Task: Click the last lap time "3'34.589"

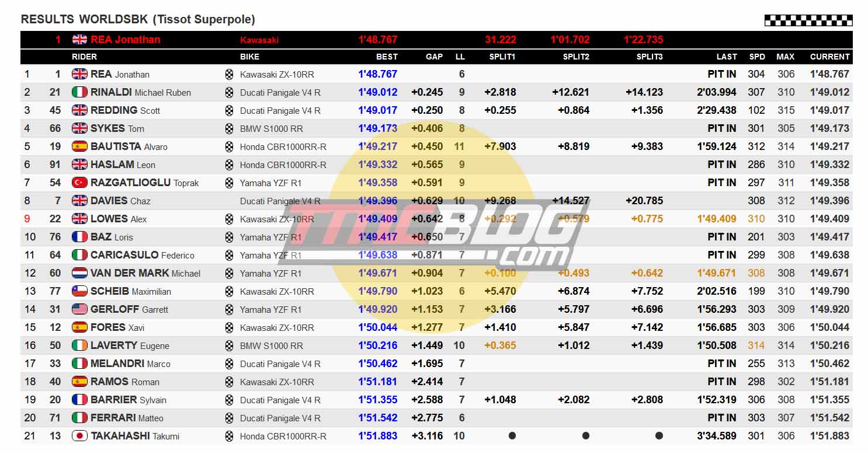Action: (717, 436)
